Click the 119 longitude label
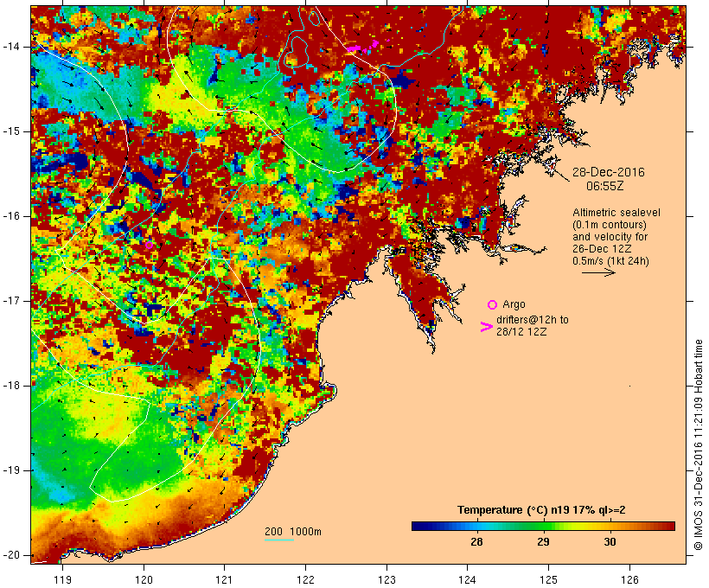 tap(62, 580)
